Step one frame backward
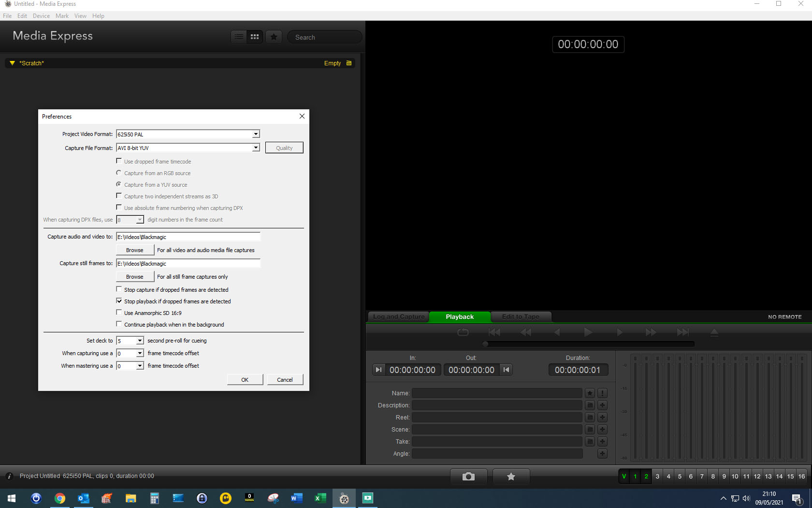The image size is (812, 508). coord(557,332)
